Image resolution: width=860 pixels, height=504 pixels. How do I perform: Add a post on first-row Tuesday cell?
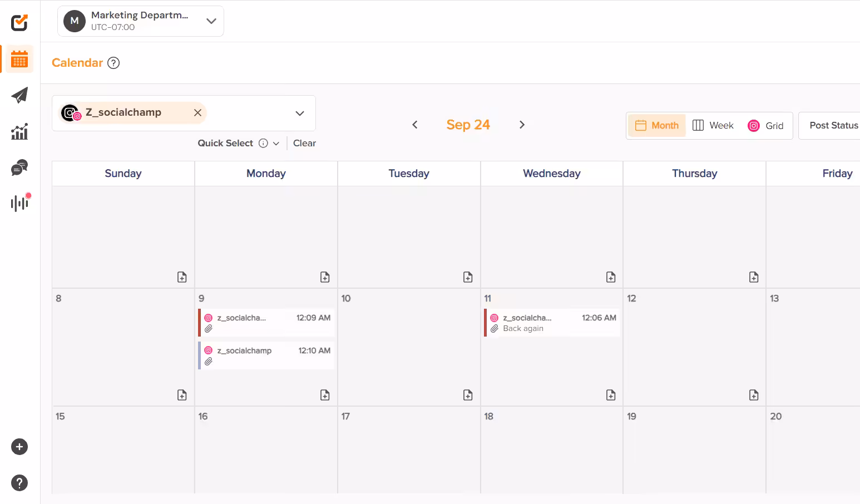pos(468,277)
